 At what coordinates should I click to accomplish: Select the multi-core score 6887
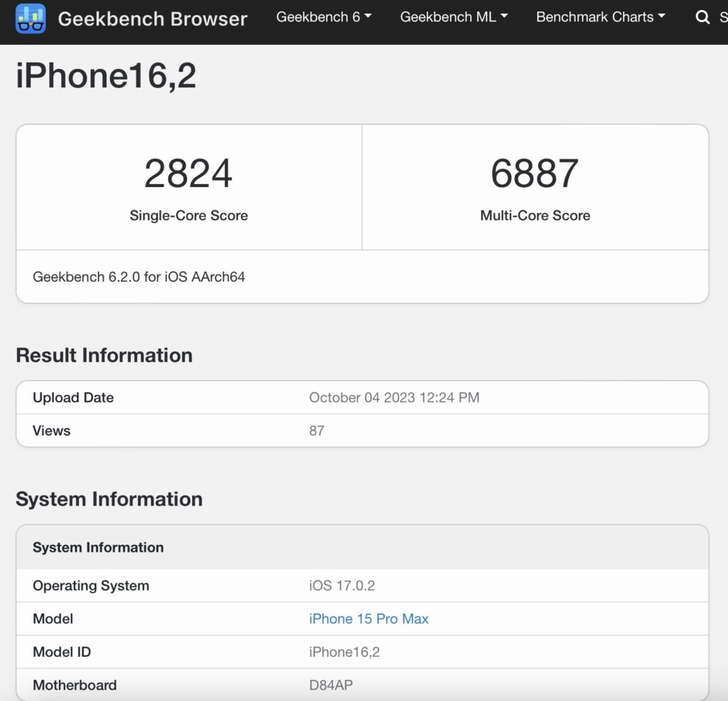(535, 173)
